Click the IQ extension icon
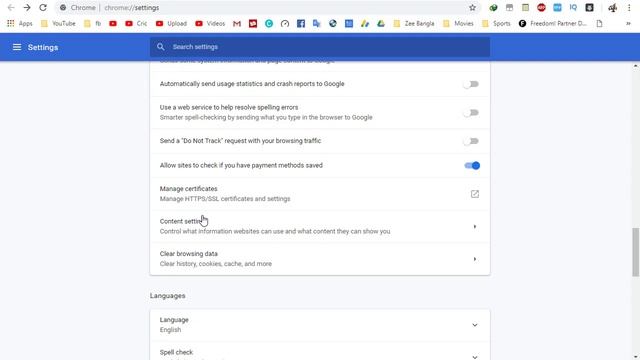This screenshot has height=360, width=640. click(573, 8)
